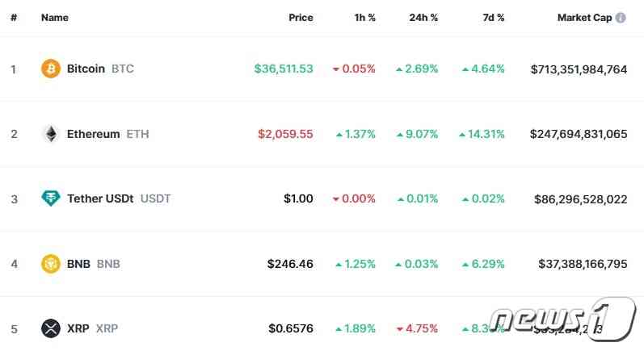The width and height of the screenshot is (644, 351).
Task: Sort by the # rank column header
Action: [14, 18]
